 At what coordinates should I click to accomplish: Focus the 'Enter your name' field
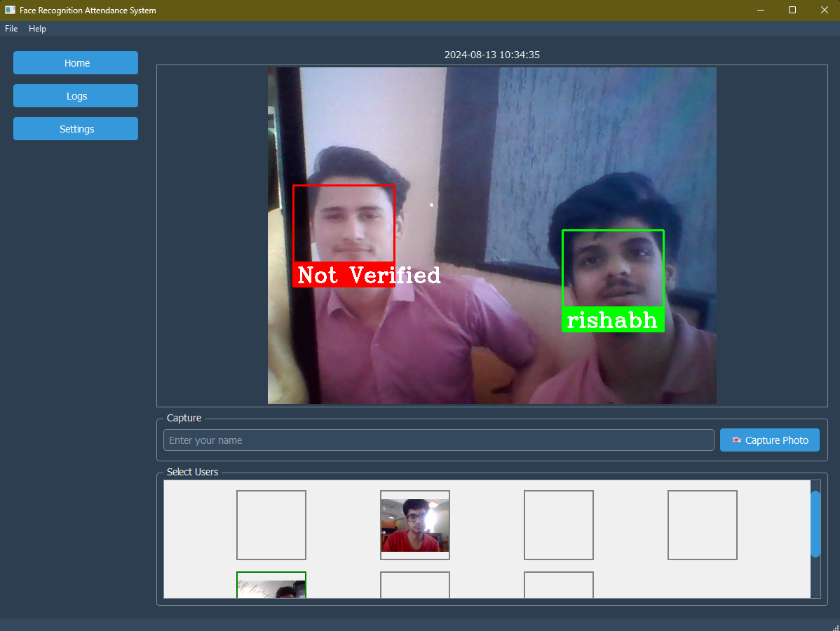438,440
